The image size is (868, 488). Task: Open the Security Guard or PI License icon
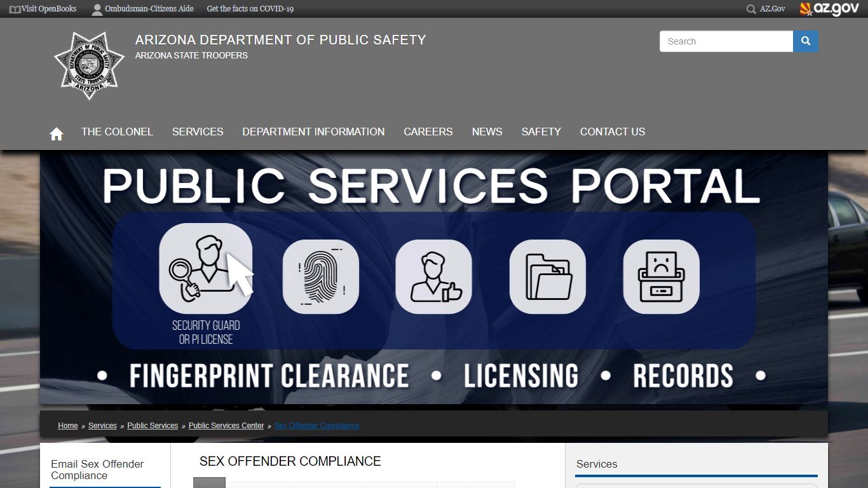tap(206, 268)
